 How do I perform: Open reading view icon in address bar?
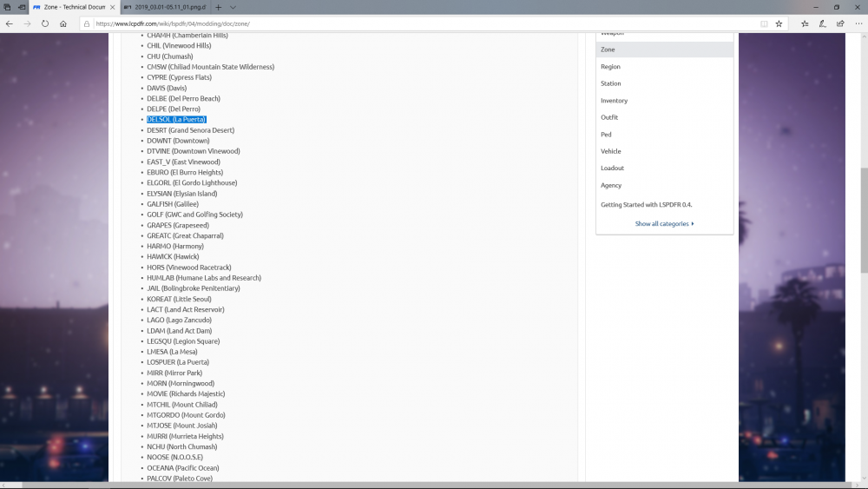pyautogui.click(x=764, y=23)
